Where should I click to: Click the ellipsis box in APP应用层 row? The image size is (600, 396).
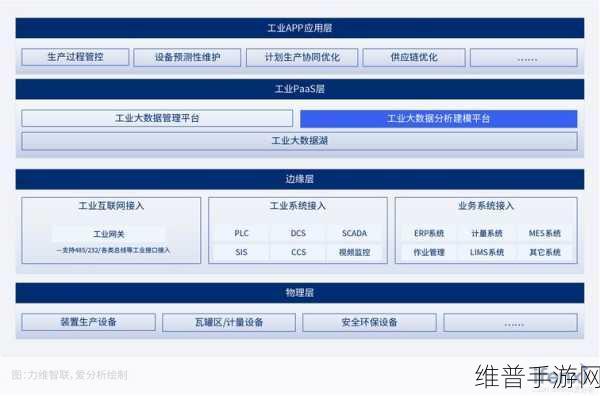[524, 57]
